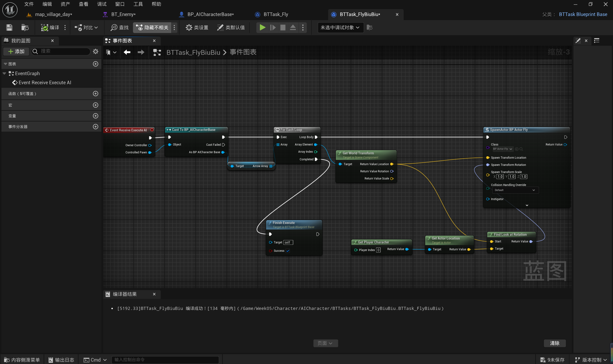Click the Stop simulation icon

pos(283,28)
